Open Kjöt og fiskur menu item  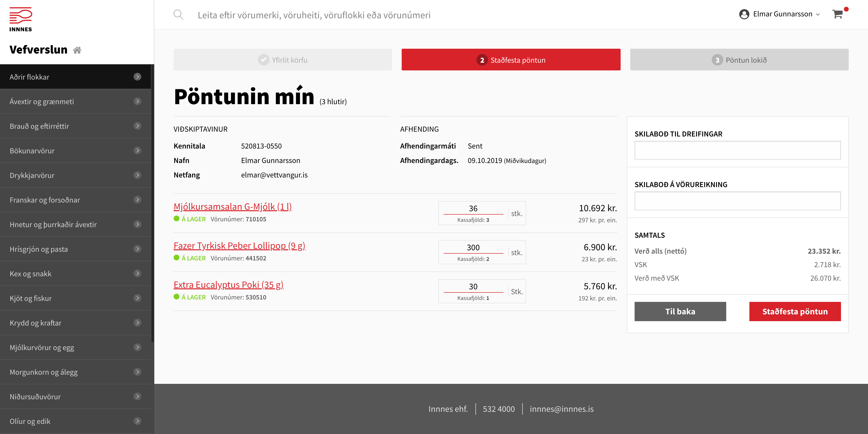tap(75, 298)
